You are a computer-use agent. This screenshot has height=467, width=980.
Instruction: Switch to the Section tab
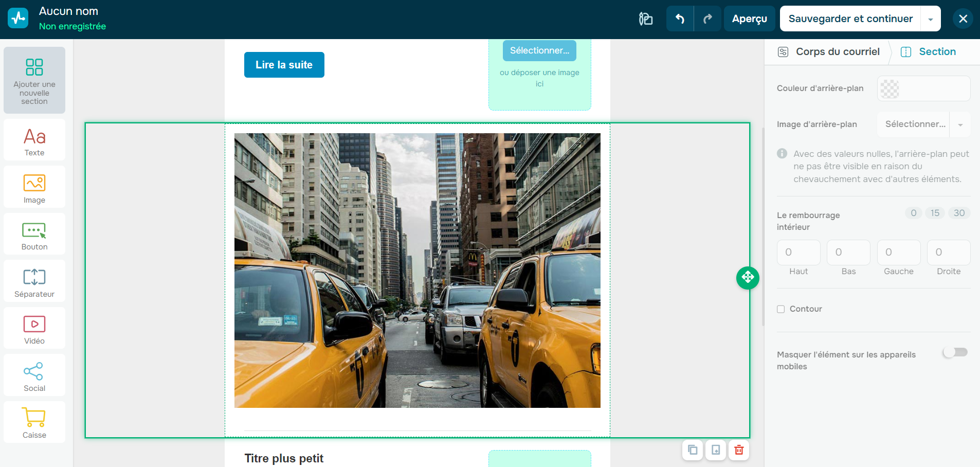tap(929, 52)
